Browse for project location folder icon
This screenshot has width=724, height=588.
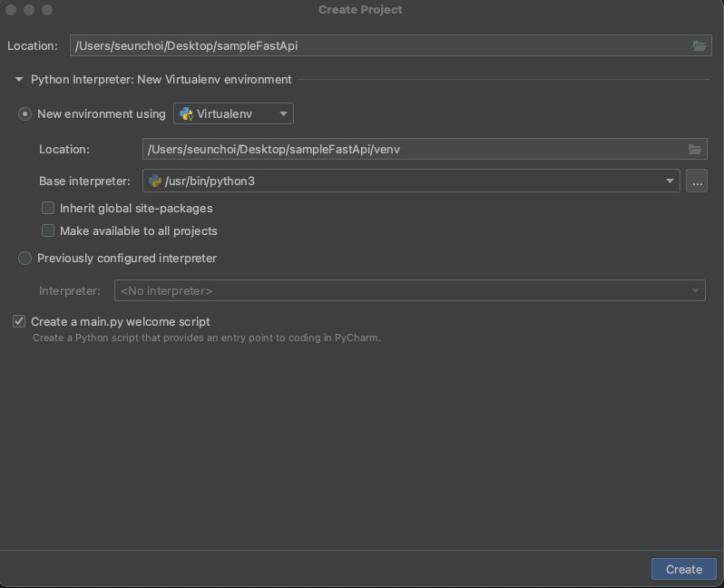(x=700, y=45)
